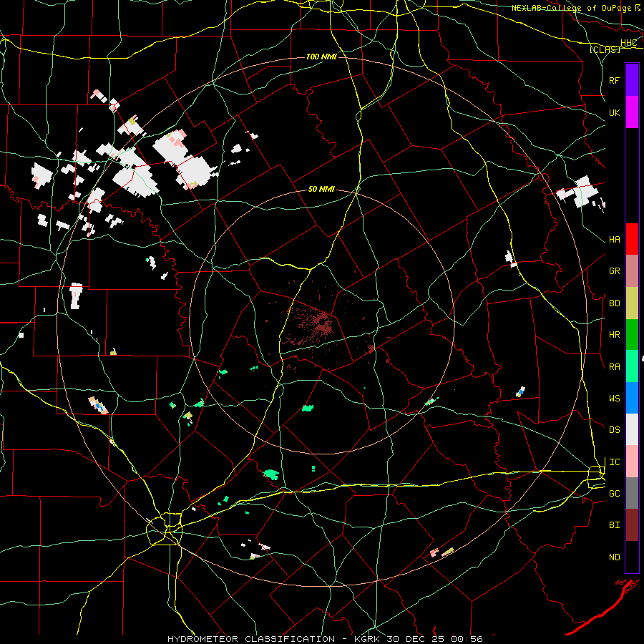Pick the RA rain legend swatch
644x644 pixels.
pyautogui.click(x=632, y=366)
